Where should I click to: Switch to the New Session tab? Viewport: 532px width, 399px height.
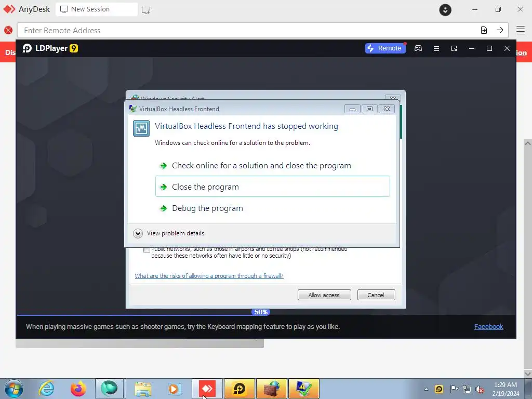click(97, 9)
